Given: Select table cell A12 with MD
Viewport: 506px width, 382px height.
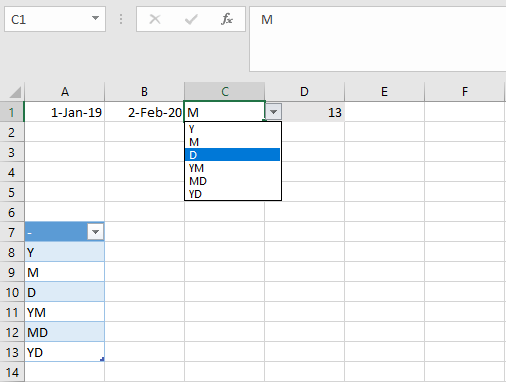Looking at the screenshot, I should (x=64, y=332).
